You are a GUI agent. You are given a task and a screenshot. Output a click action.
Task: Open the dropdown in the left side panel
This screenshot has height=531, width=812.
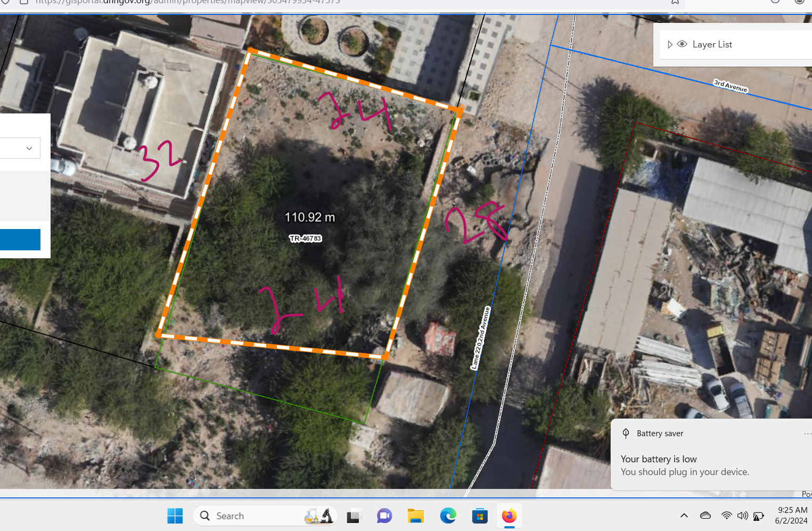coord(20,148)
